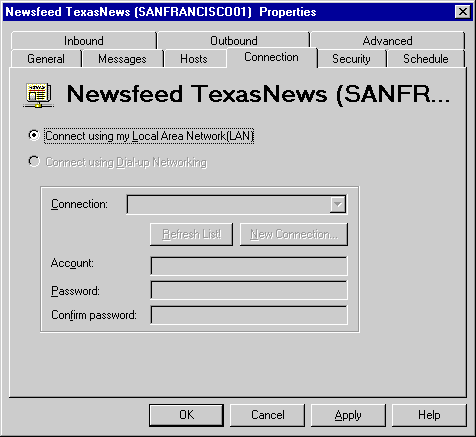
Task: Click the New Connection button
Action: tap(294, 234)
